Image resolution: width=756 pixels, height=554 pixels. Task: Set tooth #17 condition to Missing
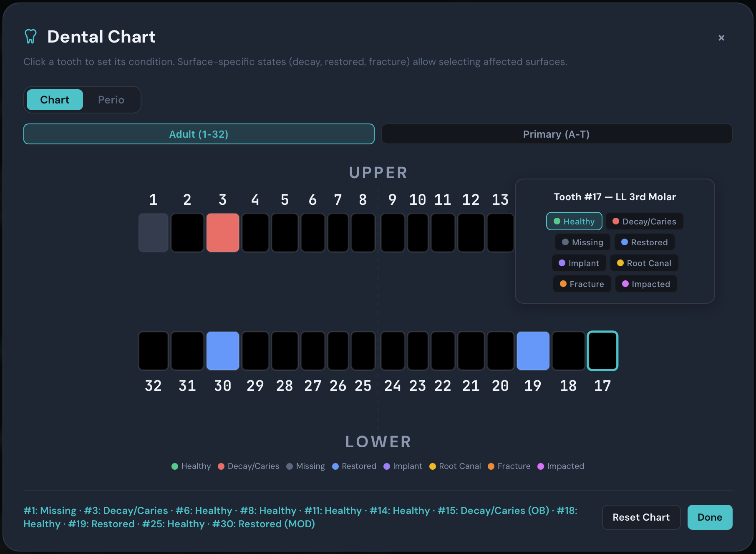click(x=582, y=242)
